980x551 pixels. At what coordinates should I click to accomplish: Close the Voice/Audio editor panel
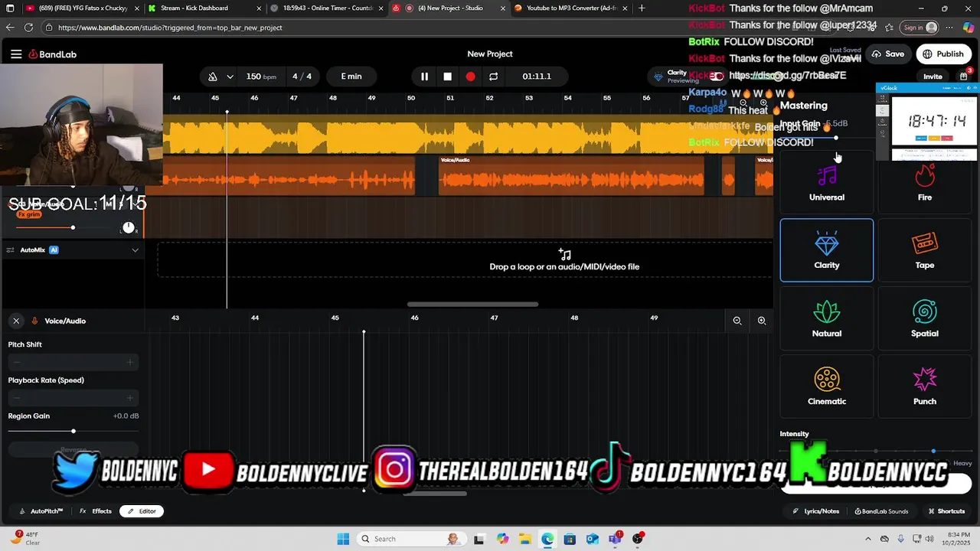16,321
